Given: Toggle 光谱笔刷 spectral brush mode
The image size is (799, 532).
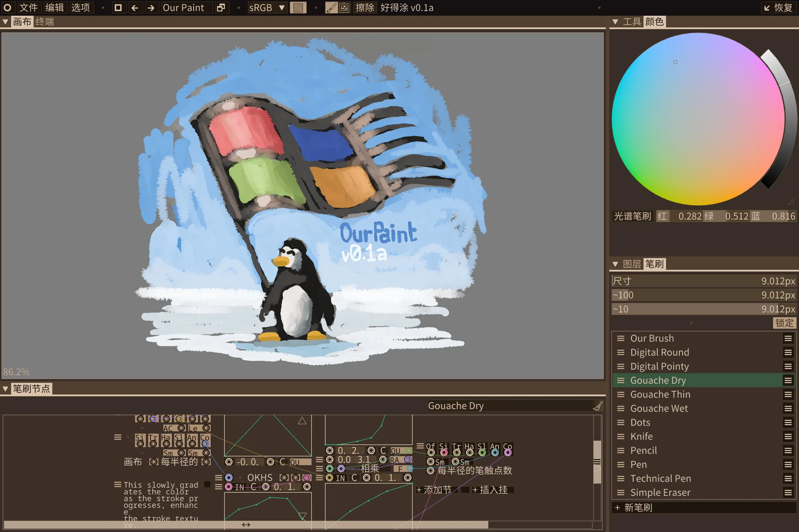Looking at the screenshot, I should [632, 216].
